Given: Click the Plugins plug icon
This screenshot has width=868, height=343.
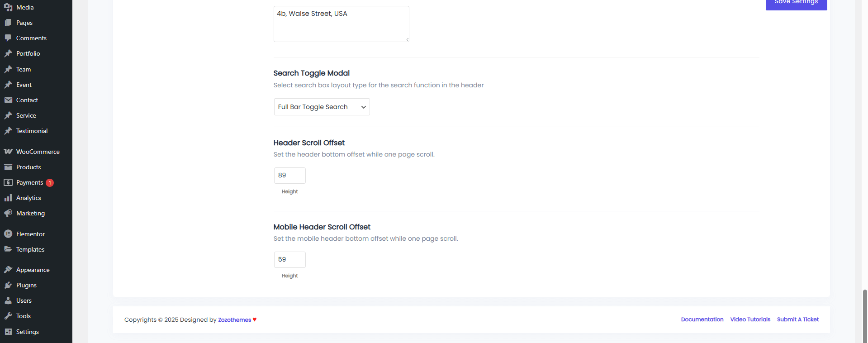Looking at the screenshot, I should tap(8, 285).
